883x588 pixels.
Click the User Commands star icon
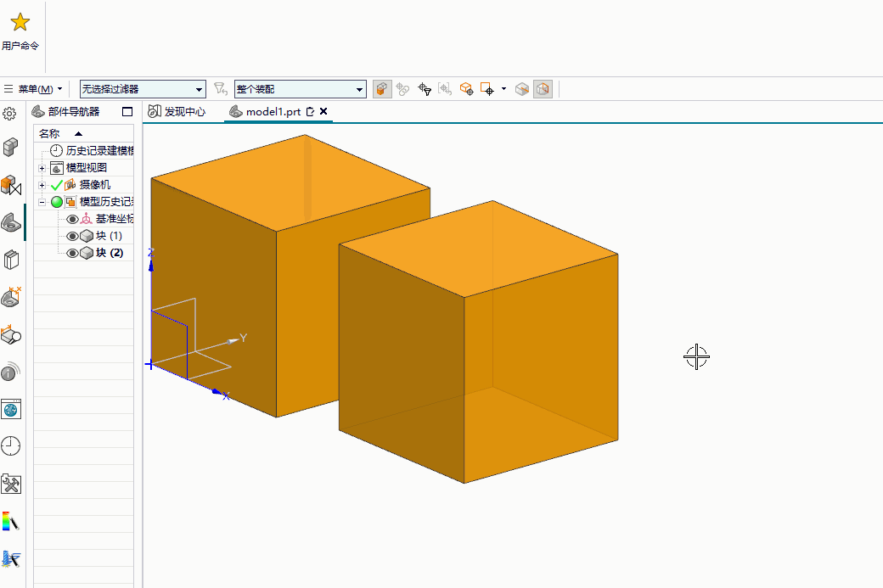(x=20, y=23)
